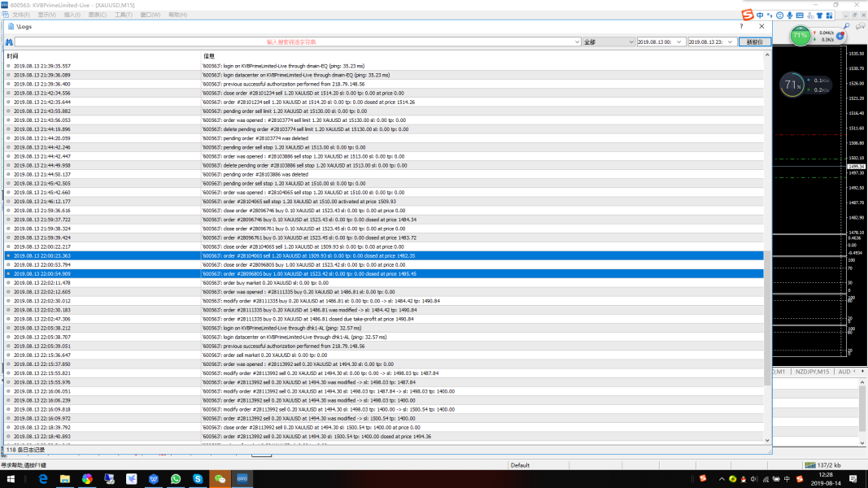Click the binoculars search icon in Logs
Screen dimensions: 868x488
tap(9, 41)
